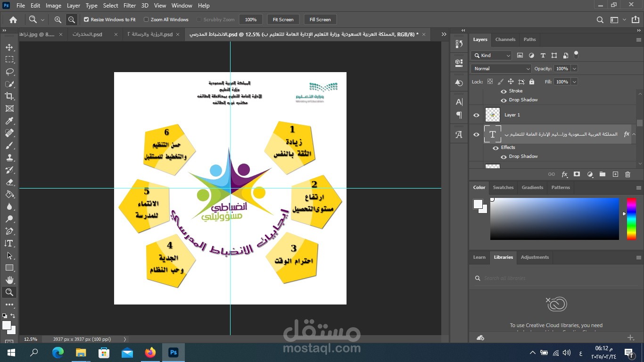Screen dimensions: 644x362
Task: Switch to the Swatches tab
Action: [503, 188]
